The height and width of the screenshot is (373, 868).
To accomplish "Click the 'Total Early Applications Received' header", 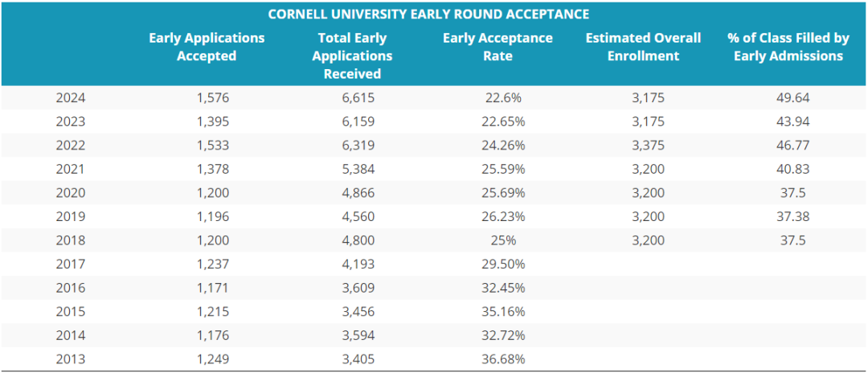I will [352, 55].
